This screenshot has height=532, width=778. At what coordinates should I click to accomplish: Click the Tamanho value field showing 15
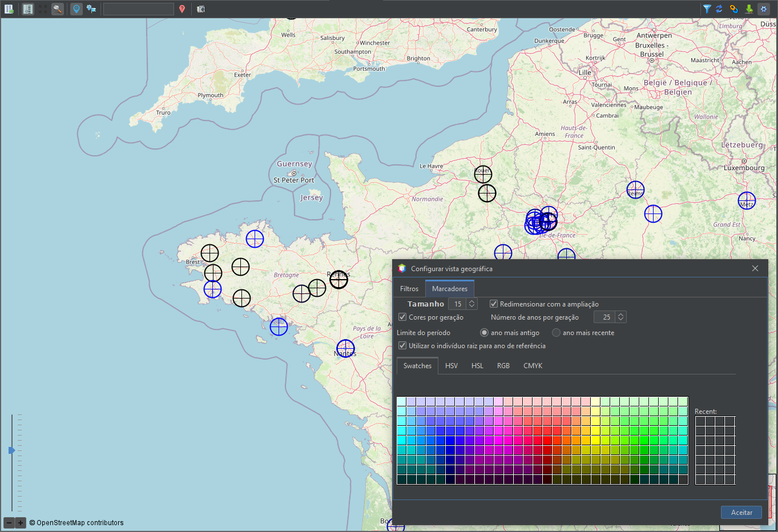coord(458,304)
